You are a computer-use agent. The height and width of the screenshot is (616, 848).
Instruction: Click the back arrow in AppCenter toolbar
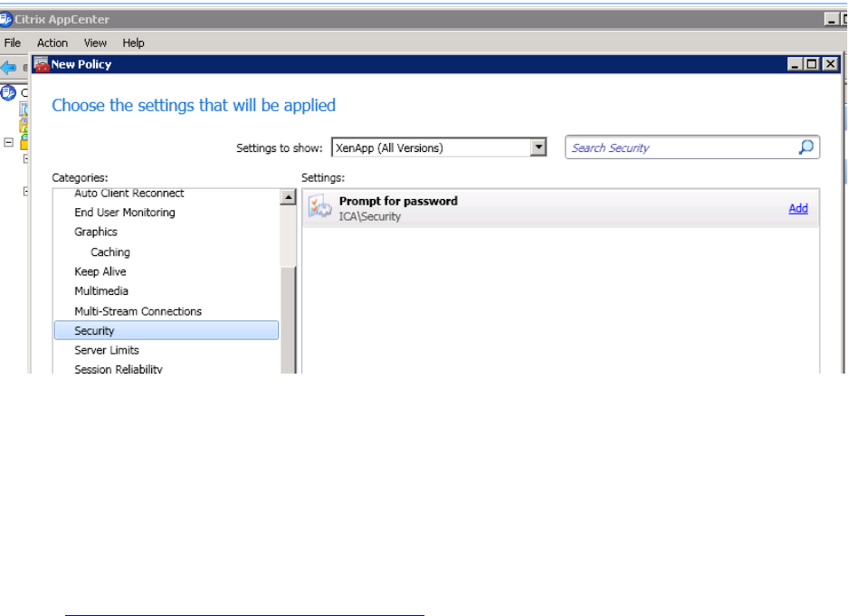[x=8, y=68]
